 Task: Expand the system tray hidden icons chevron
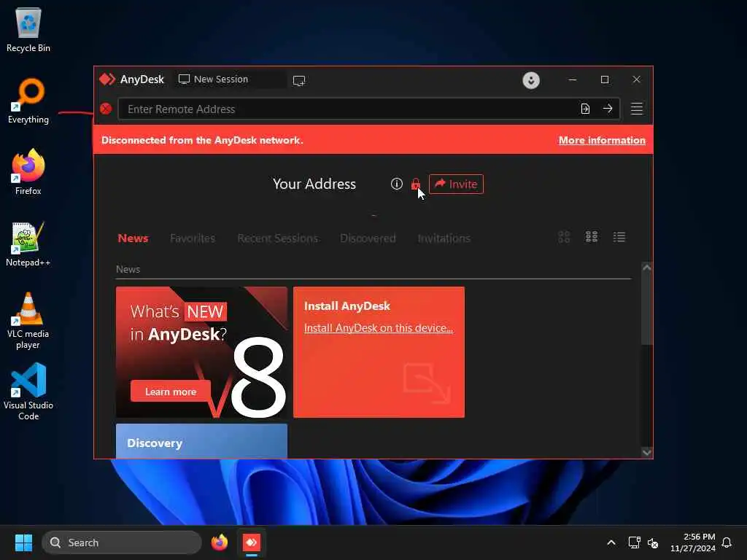point(611,542)
